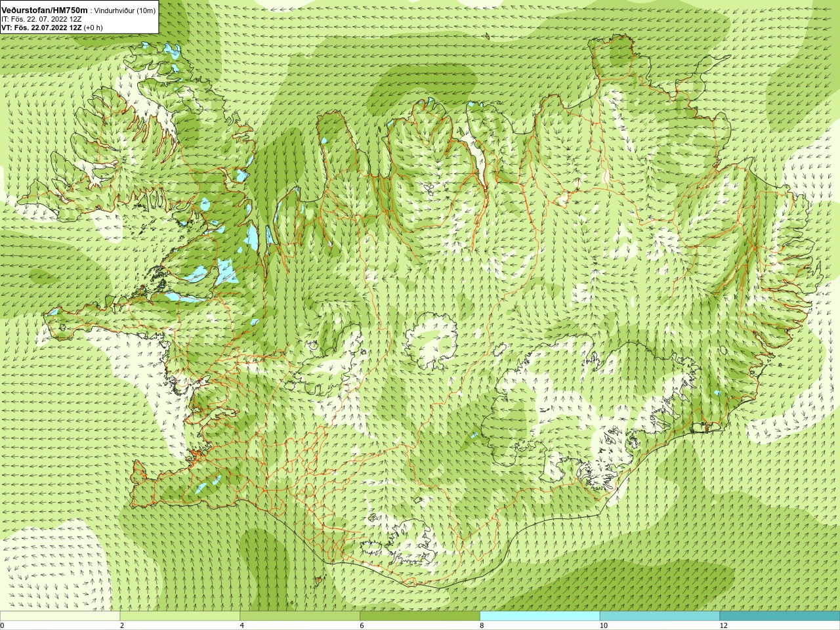Viewport: 840px width, 630px height.
Task: Click the legend scale label '0'
Action: tap(2, 625)
